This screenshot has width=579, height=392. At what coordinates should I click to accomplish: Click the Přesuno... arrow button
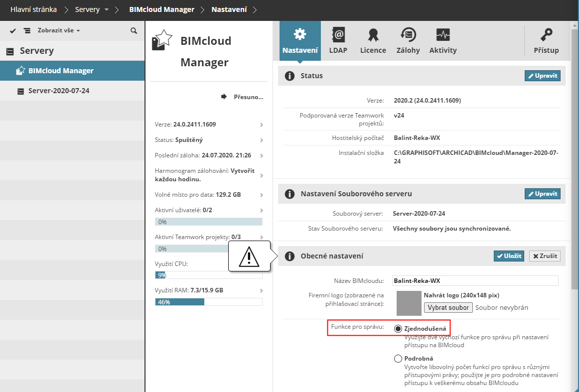[x=242, y=97]
